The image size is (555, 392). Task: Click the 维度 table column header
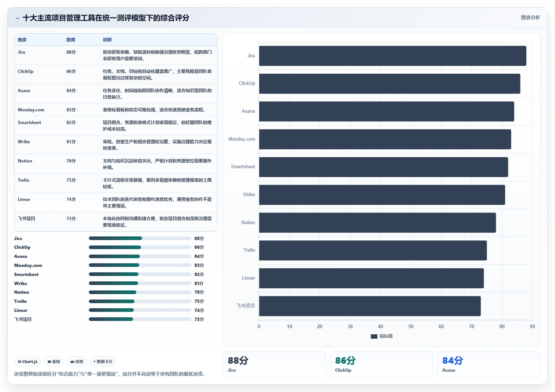coord(22,40)
